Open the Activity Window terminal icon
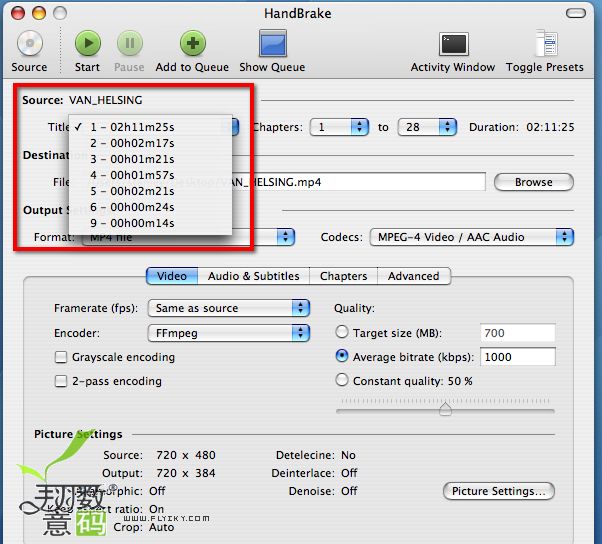This screenshot has height=544, width=602. (x=453, y=44)
